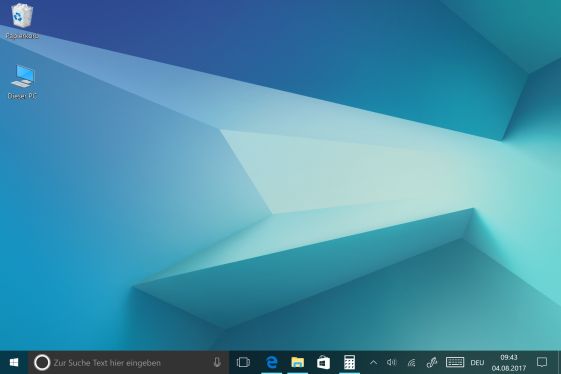Open File Explorer from the taskbar
This screenshot has height=374, width=561.
click(x=297, y=363)
